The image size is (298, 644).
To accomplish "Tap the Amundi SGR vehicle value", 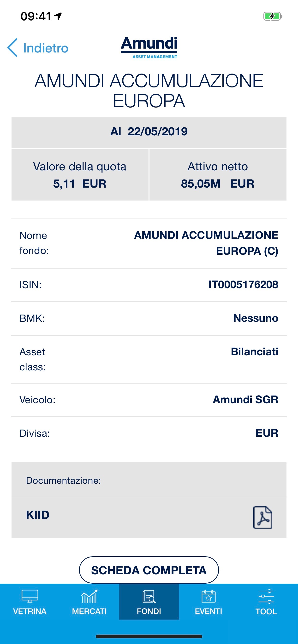I will point(245,399).
